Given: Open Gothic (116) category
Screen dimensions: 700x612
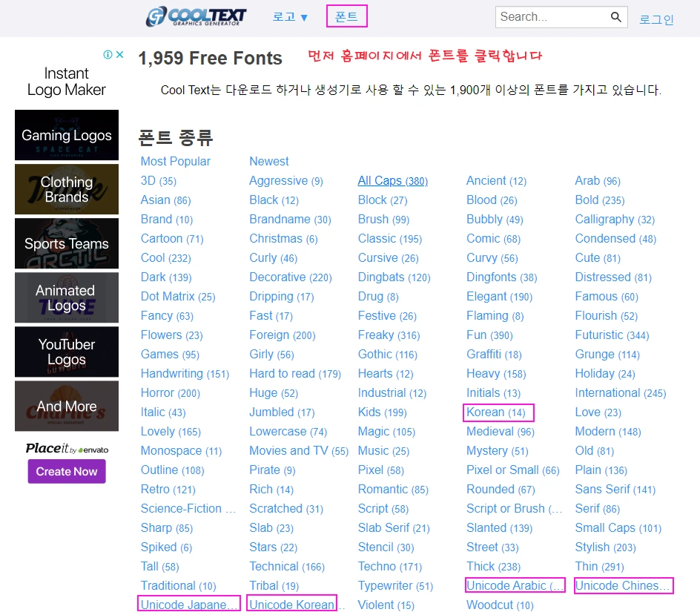Looking at the screenshot, I should [x=388, y=355].
